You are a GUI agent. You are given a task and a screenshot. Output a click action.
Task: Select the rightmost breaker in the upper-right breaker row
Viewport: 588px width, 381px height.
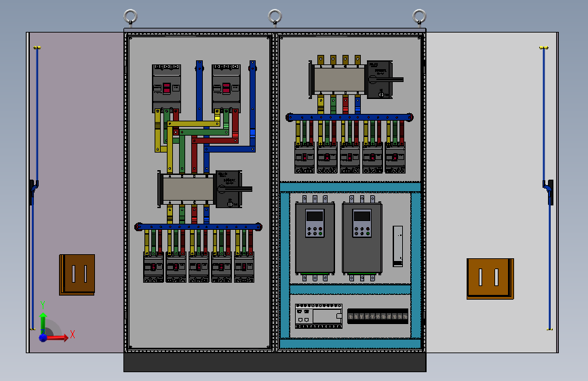[x=395, y=157]
